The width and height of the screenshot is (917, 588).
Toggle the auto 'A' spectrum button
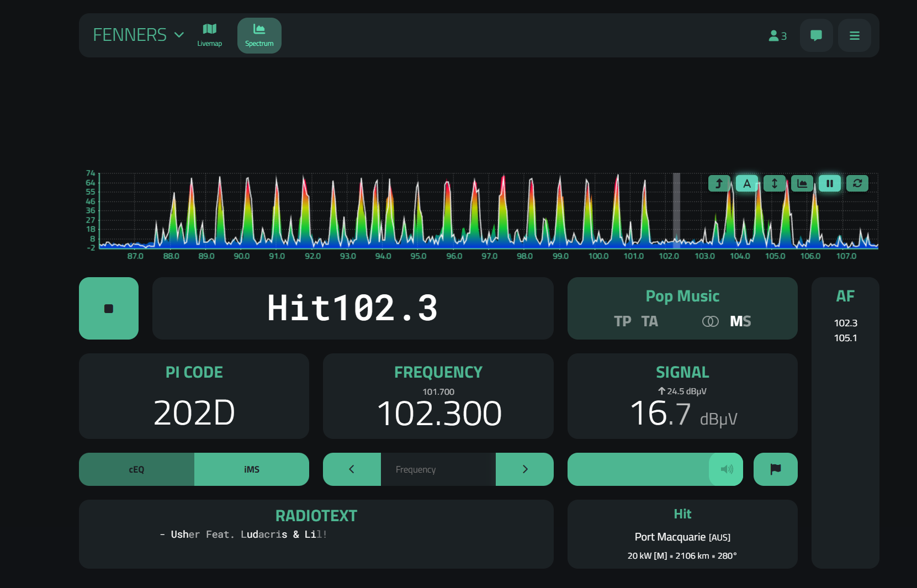(x=746, y=183)
